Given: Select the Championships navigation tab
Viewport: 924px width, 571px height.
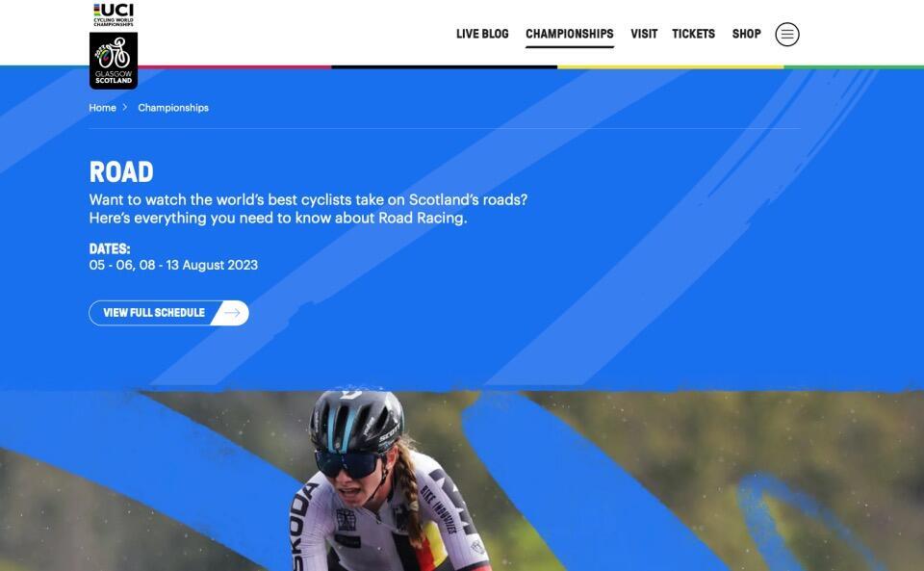Looking at the screenshot, I should [x=569, y=34].
